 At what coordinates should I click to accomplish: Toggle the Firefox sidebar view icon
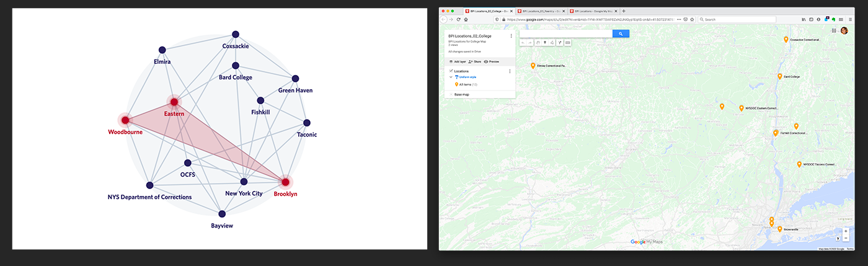811,20
